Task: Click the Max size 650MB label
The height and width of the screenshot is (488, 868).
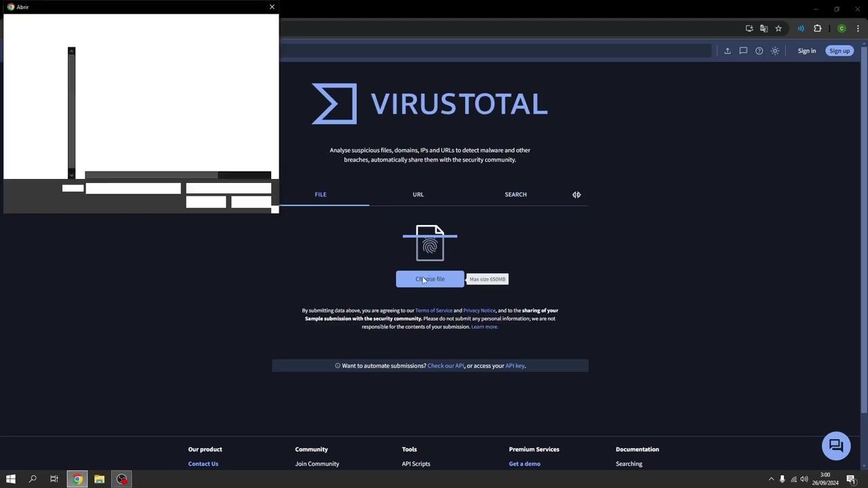Action: point(488,279)
